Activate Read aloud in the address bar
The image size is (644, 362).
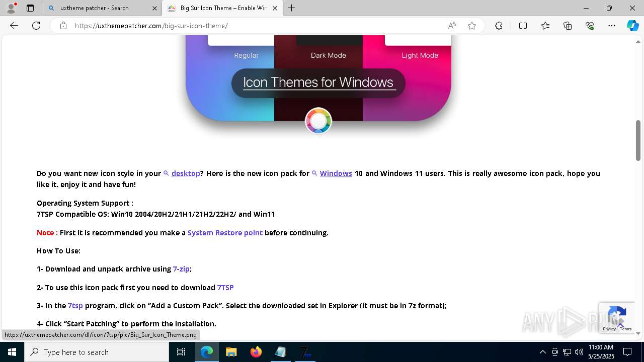[452, 26]
